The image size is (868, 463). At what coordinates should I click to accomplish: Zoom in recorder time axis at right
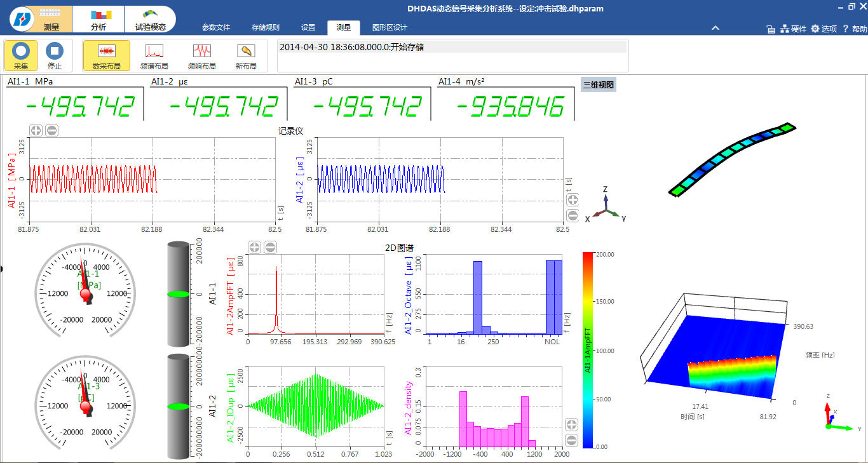click(x=573, y=199)
